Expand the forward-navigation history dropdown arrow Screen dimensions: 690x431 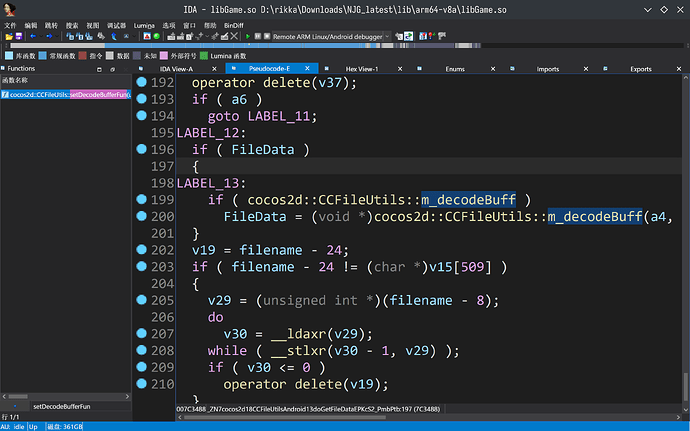(57, 36)
